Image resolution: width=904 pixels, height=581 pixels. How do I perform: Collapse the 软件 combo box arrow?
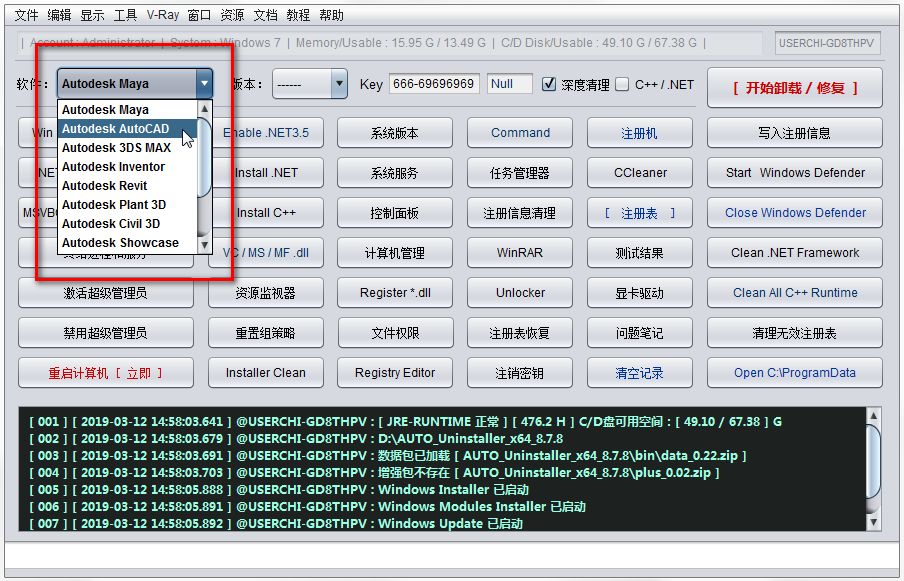(204, 84)
